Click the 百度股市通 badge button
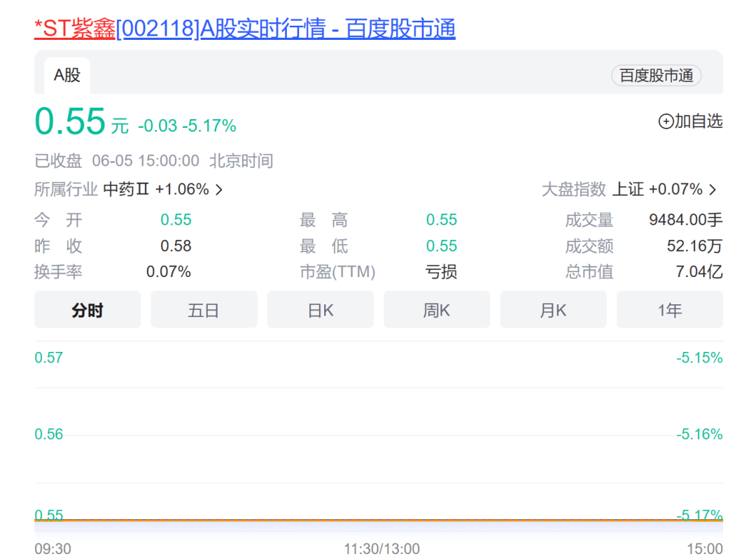756x559 pixels. tap(656, 76)
